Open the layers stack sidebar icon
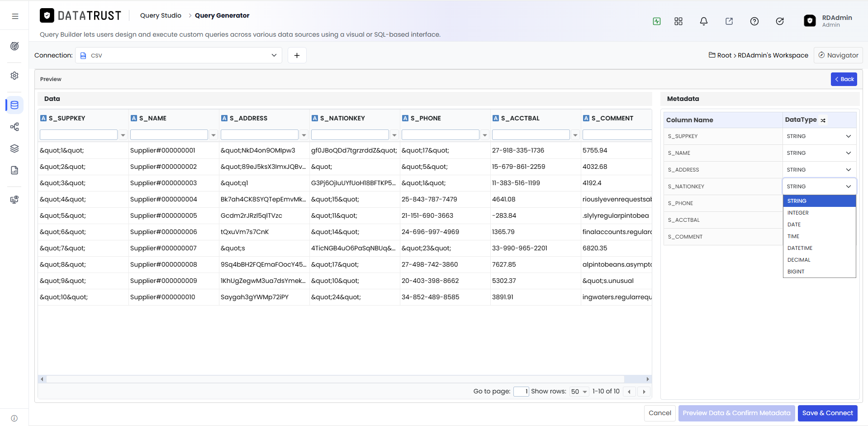The image size is (868, 426). [x=14, y=148]
